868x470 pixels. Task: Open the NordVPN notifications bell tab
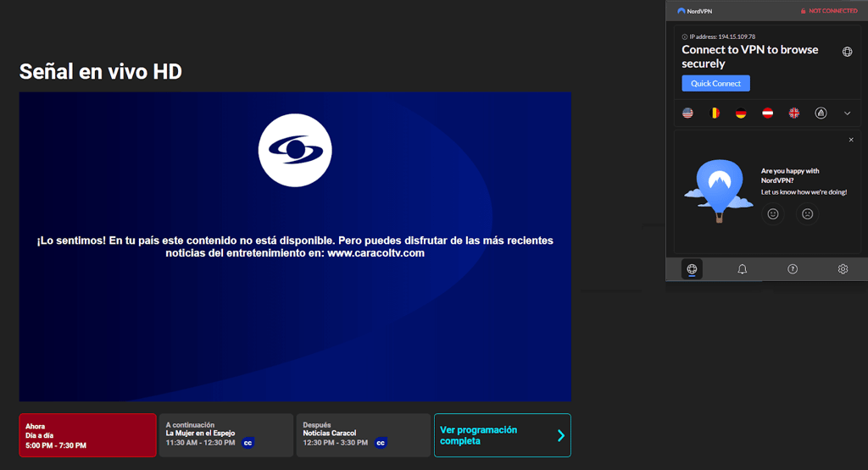(x=742, y=269)
